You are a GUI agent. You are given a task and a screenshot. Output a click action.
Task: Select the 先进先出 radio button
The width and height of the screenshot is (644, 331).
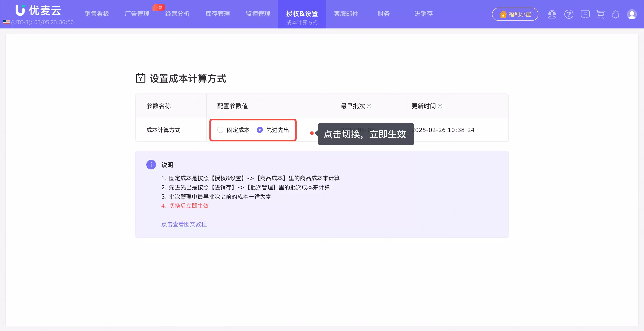(x=260, y=130)
